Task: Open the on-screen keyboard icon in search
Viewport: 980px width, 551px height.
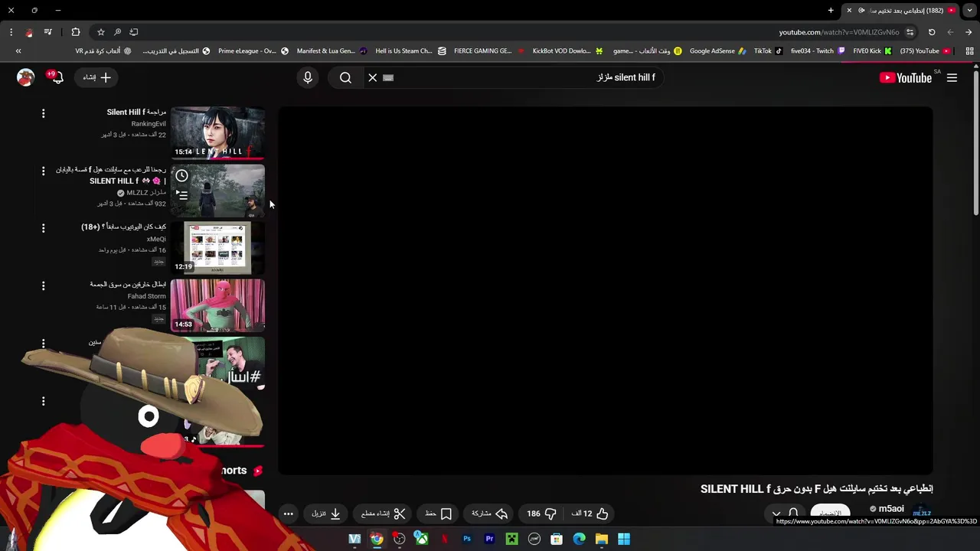Action: [388, 77]
